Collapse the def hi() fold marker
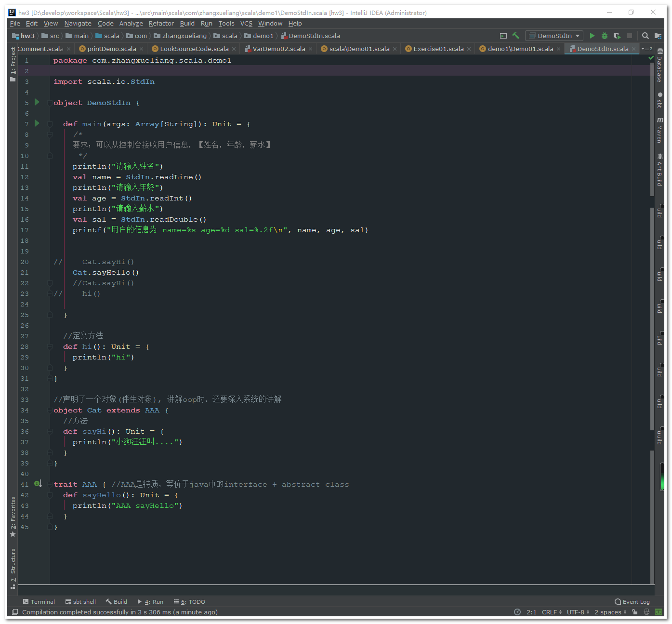Image resolution: width=672 pixels, height=624 pixels. coord(50,346)
